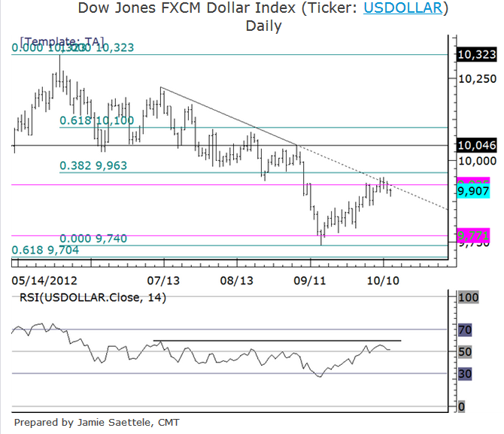Click the cyan 9,907 current price label
Screen dimensions: 504x434
[x=473, y=192]
